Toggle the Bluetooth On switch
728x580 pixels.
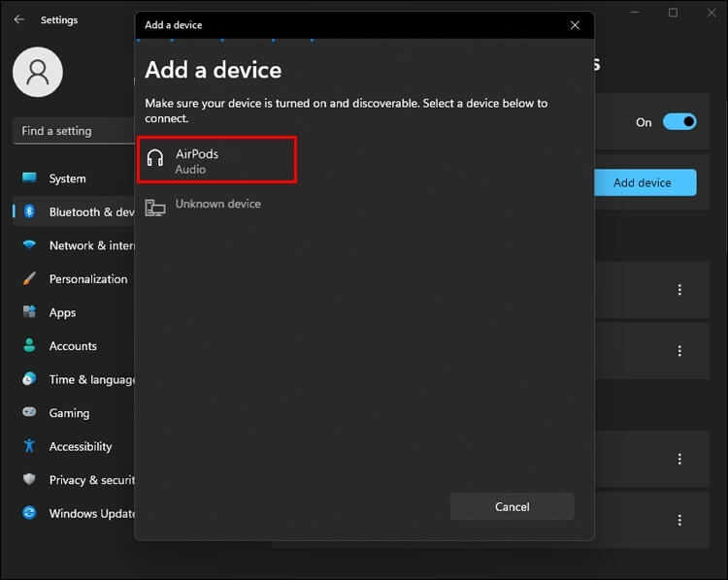click(x=679, y=122)
